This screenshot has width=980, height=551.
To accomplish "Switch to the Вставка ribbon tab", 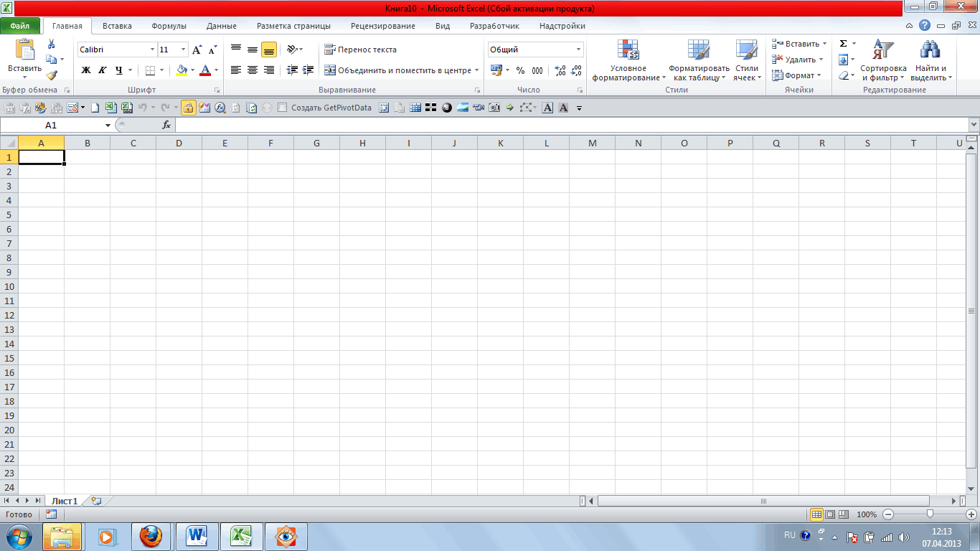I will click(x=116, y=25).
